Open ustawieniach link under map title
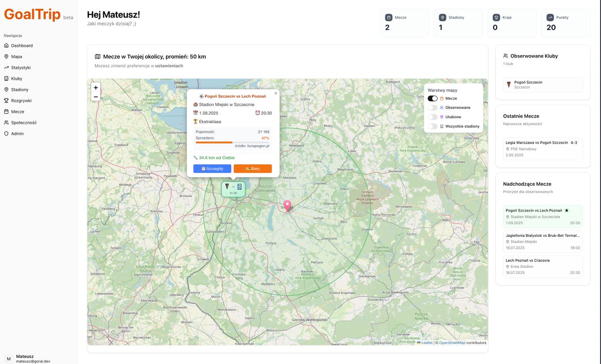The image size is (601, 364). [x=169, y=66]
